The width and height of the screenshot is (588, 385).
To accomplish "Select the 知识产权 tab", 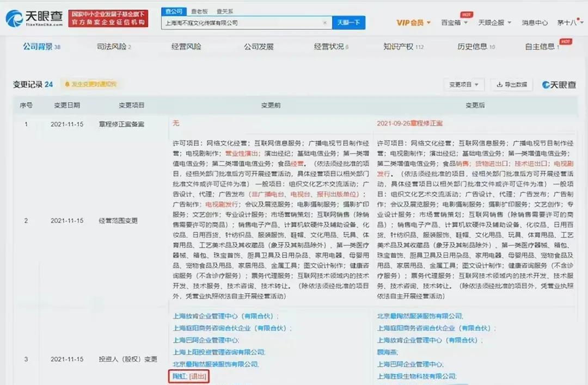I will click(403, 47).
